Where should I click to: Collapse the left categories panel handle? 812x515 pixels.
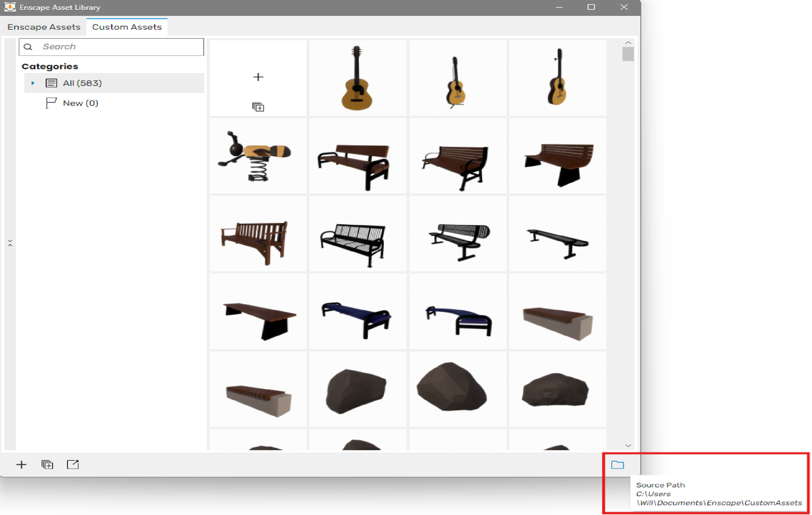(10, 243)
